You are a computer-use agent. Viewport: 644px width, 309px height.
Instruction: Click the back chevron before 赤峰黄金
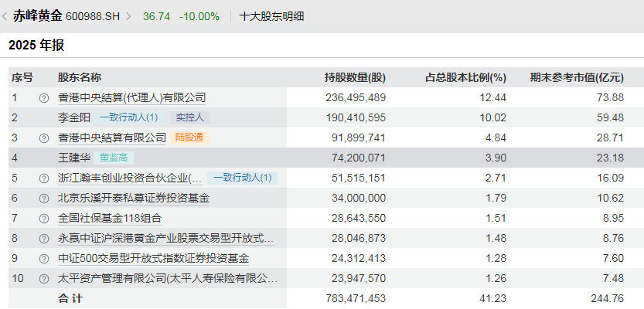click(6, 16)
